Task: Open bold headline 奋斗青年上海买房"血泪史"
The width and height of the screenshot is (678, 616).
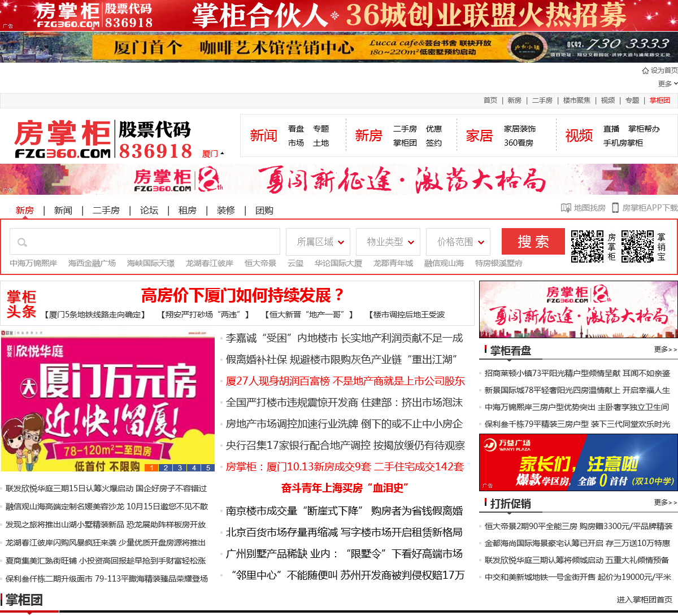Action: click(x=345, y=488)
